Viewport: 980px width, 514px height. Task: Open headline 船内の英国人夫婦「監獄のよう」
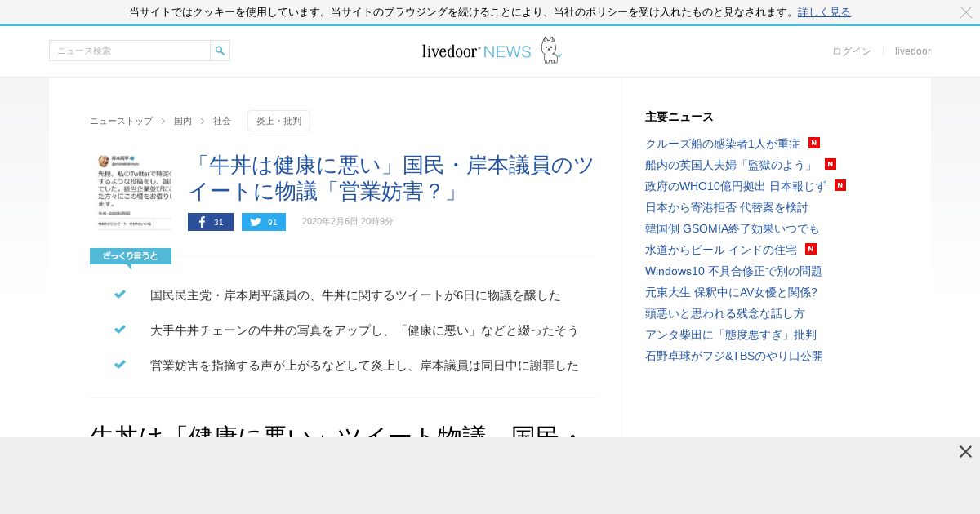click(731, 165)
